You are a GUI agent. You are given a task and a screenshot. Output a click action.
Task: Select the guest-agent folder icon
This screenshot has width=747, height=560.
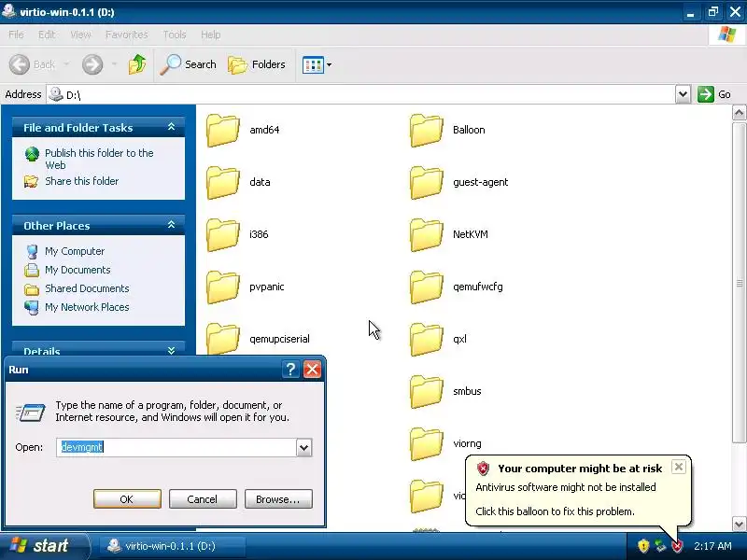tap(427, 182)
